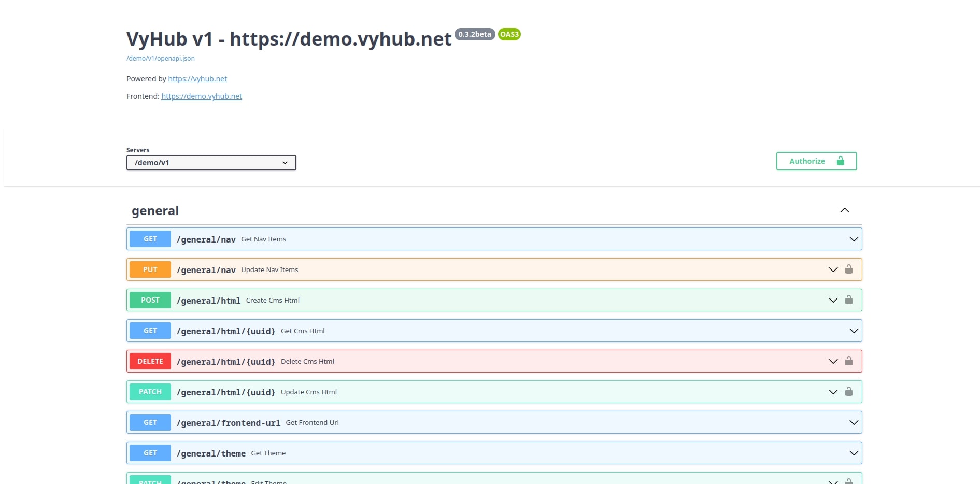This screenshot has height=484, width=980.
Task: Collapse the general section with its arrow
Action: tap(845, 210)
